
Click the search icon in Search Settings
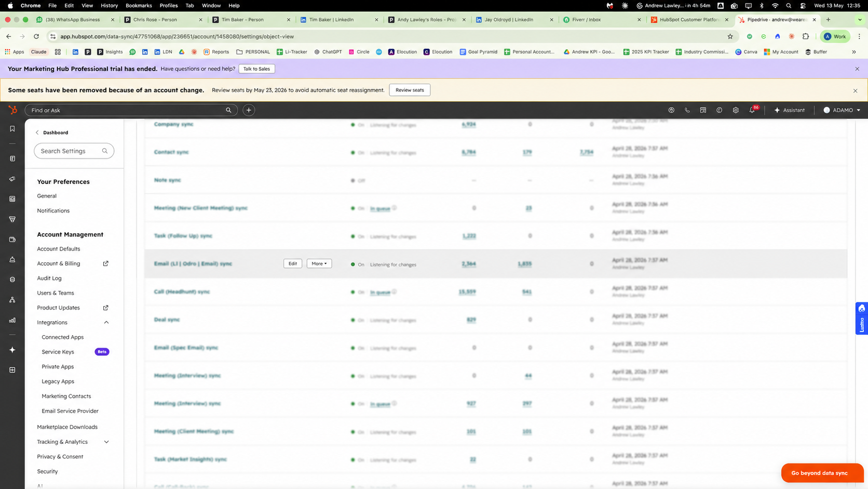click(105, 151)
